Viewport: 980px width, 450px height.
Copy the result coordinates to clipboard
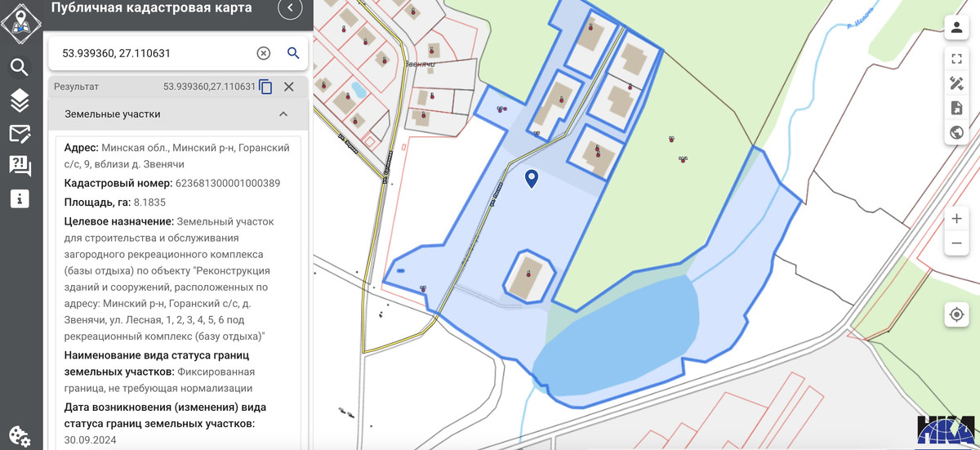coord(265,87)
